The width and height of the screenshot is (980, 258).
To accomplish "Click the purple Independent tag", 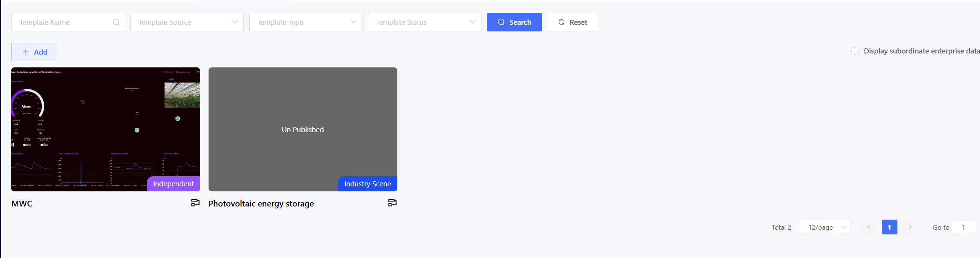I will coord(173,184).
